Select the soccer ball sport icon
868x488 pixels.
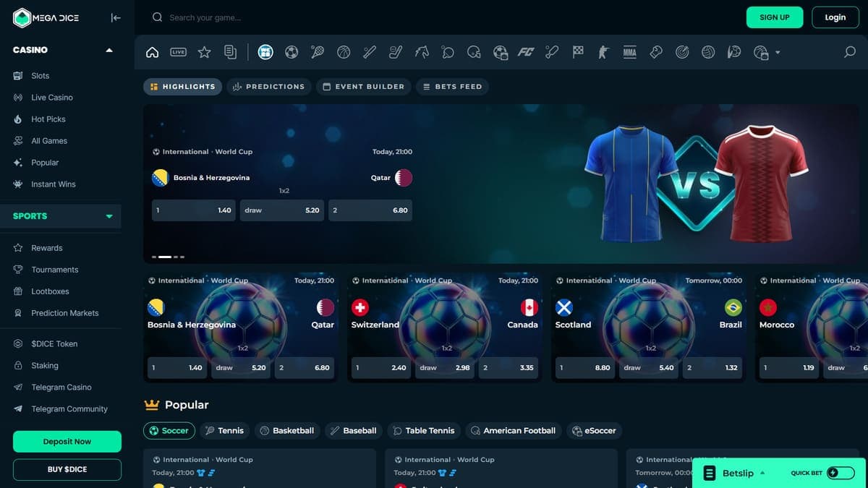[292, 52]
